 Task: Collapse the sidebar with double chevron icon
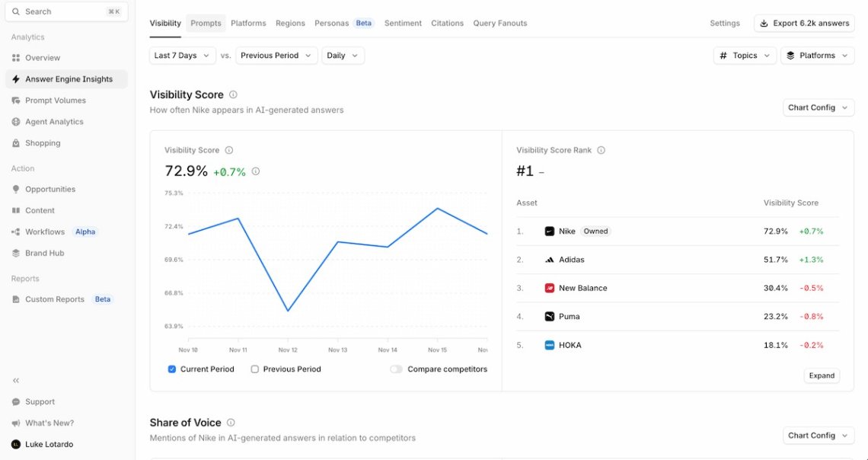pyautogui.click(x=15, y=380)
